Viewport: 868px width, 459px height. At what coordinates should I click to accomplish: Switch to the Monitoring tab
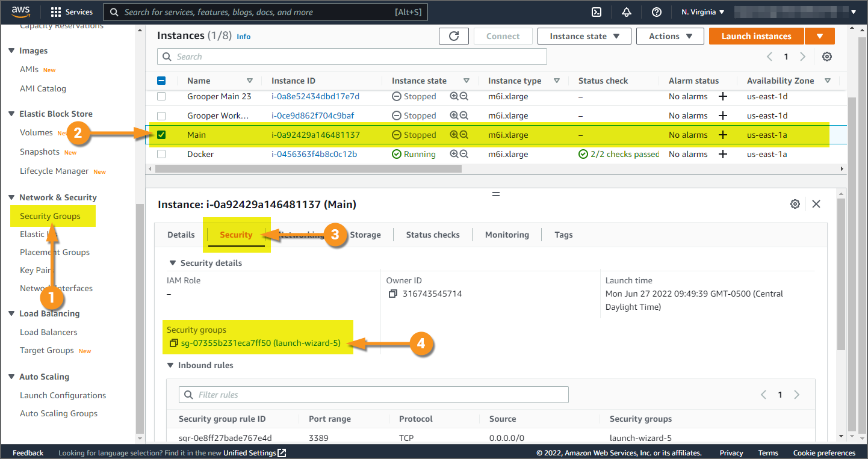507,235
